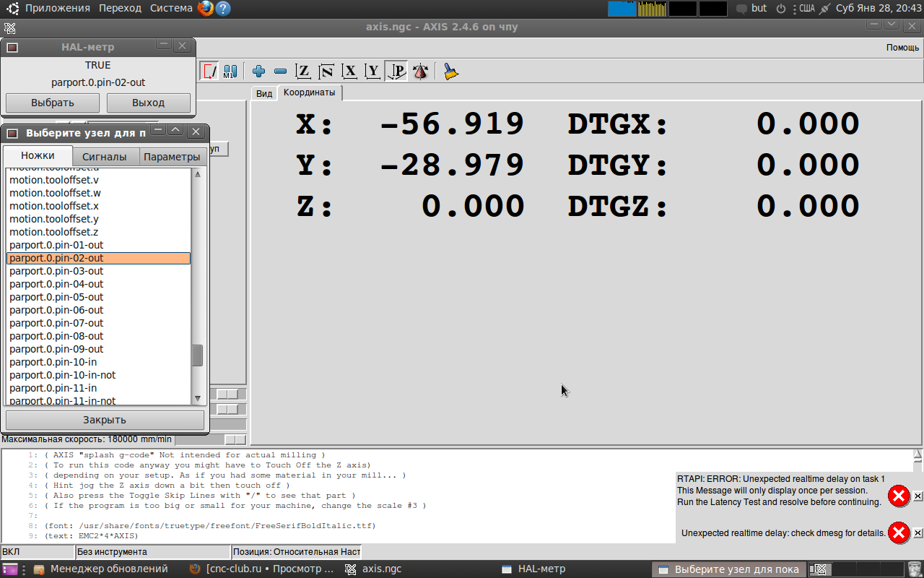The height and width of the screenshot is (578, 924).
Task: Toggle the rotate view cone icon
Action: 420,72
